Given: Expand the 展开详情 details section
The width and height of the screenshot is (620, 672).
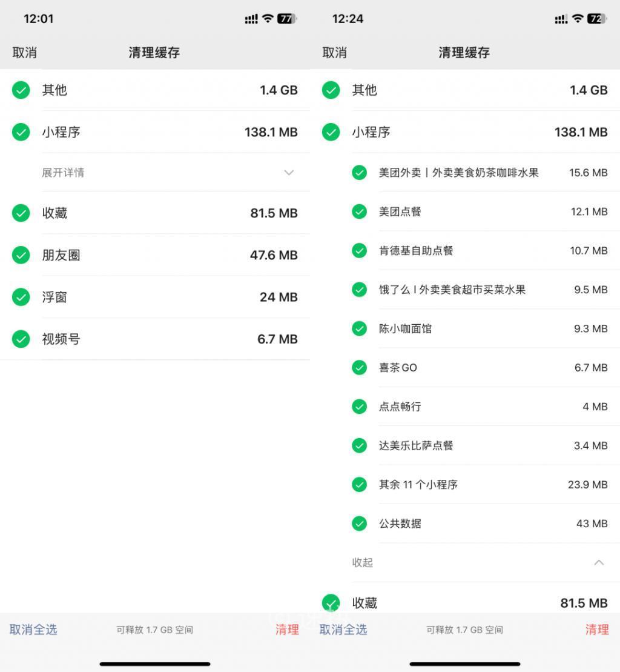Looking at the screenshot, I should click(x=154, y=172).
